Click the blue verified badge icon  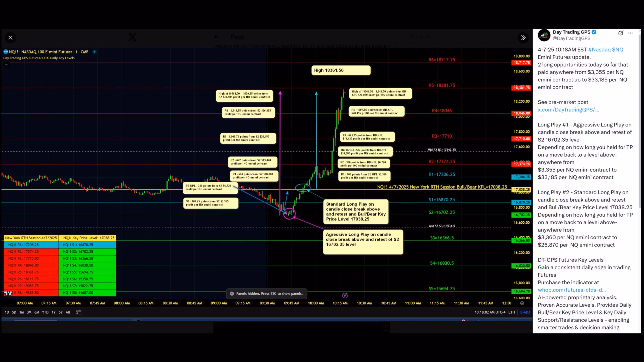pyautogui.click(x=594, y=32)
